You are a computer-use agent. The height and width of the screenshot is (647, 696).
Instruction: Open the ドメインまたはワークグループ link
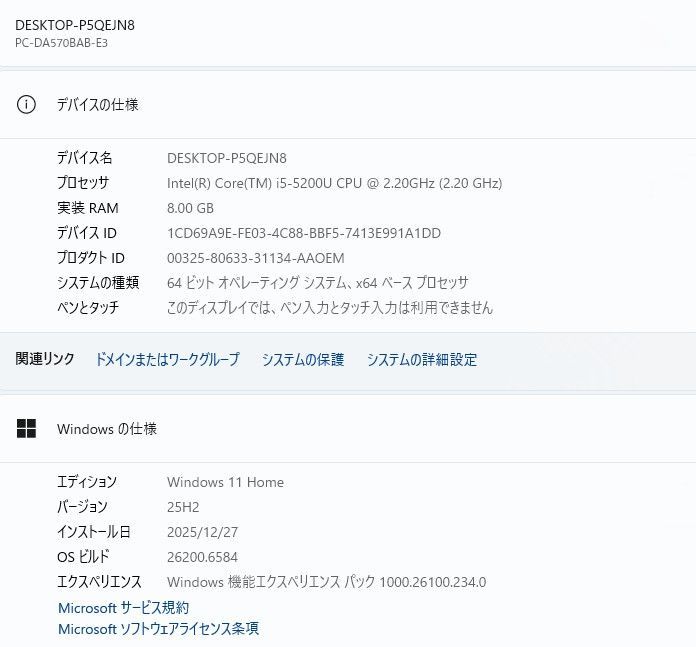(167, 359)
